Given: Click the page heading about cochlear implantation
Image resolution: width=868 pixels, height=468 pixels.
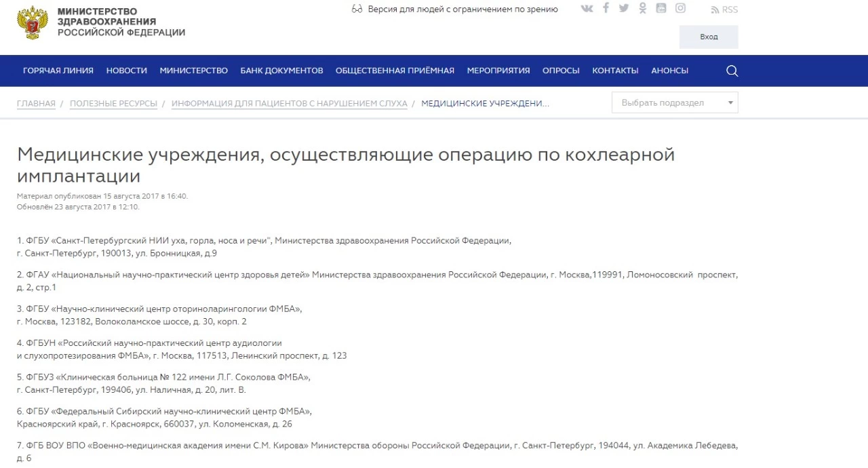Looking at the screenshot, I should tap(346, 165).
